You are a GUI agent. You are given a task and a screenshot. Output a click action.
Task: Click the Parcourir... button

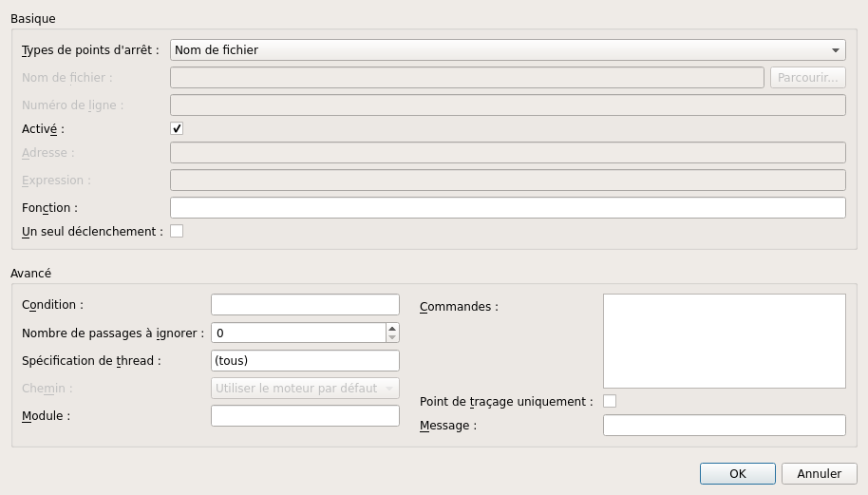[x=807, y=78]
